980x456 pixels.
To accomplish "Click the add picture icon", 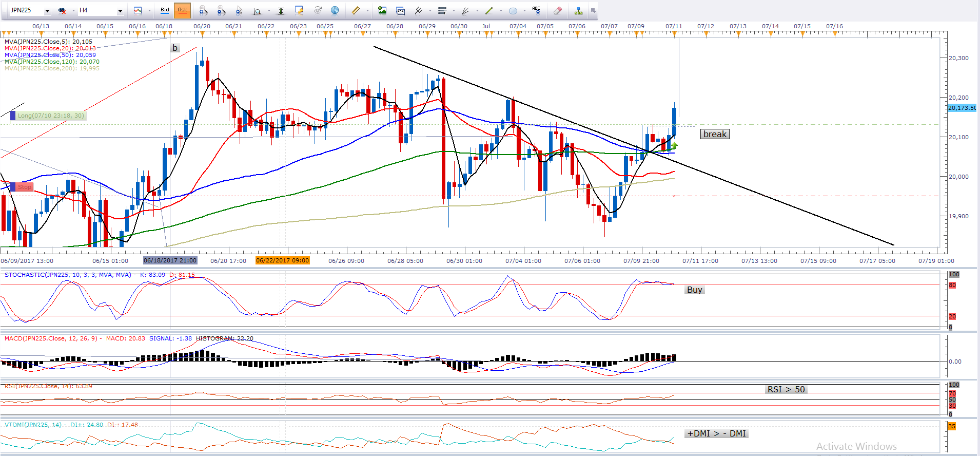I will (x=382, y=10).
